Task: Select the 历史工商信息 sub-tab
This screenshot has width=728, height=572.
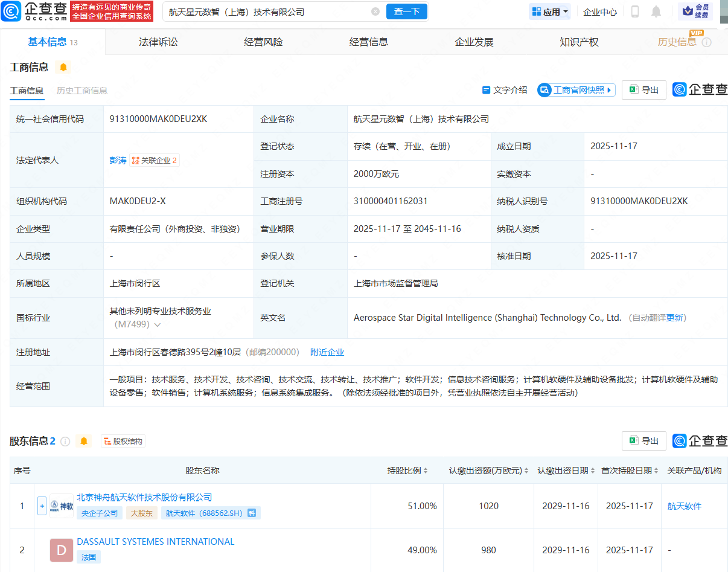Action: click(82, 91)
